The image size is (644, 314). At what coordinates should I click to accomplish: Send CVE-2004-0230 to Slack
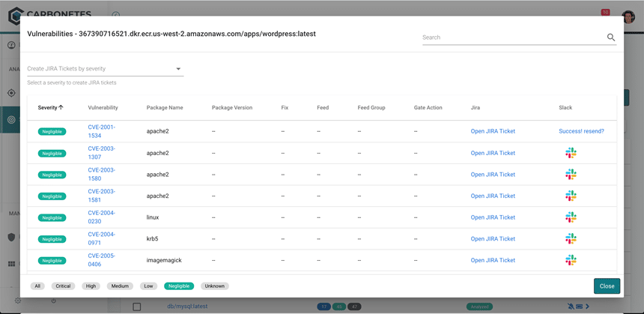click(571, 217)
